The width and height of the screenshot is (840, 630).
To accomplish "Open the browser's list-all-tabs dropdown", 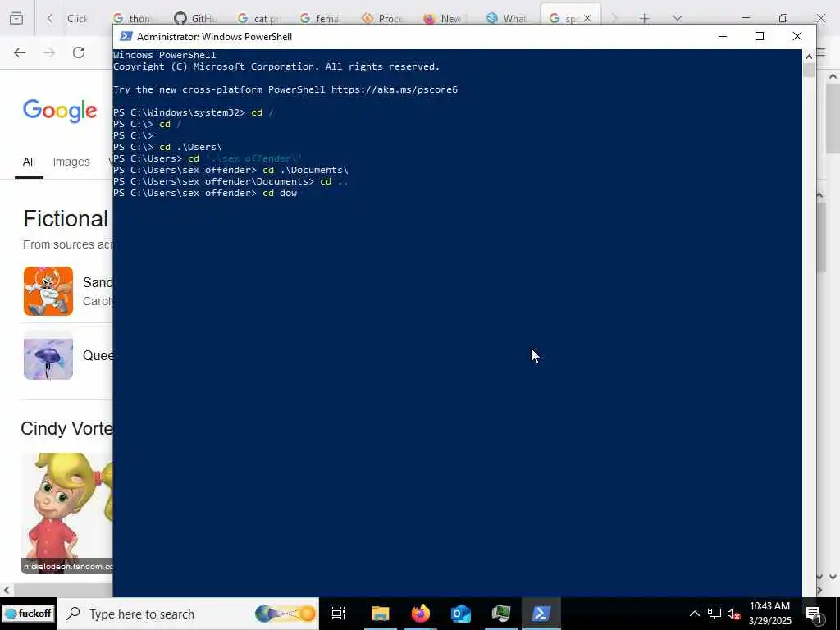I will pos(678,18).
